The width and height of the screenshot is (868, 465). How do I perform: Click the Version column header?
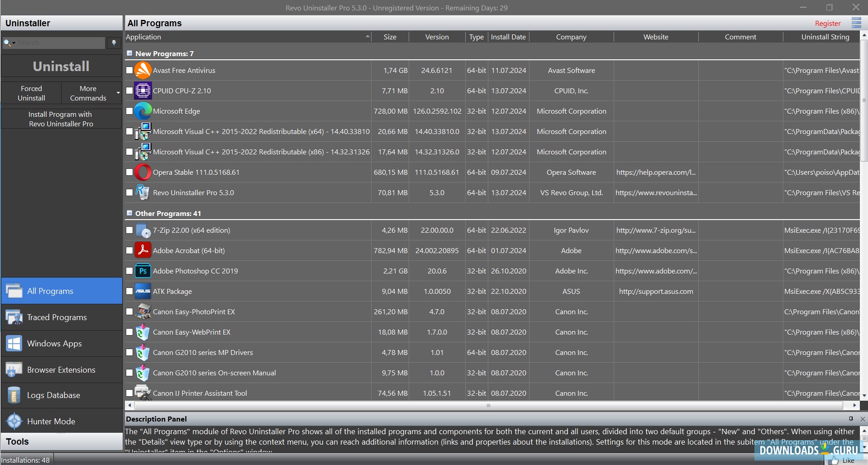pyautogui.click(x=437, y=37)
